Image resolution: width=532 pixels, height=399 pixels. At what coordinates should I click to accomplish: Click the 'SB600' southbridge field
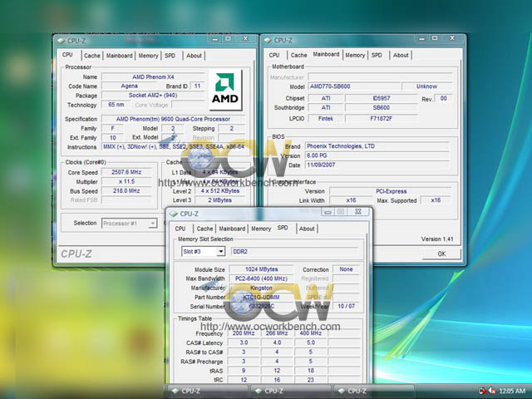pyautogui.click(x=382, y=107)
